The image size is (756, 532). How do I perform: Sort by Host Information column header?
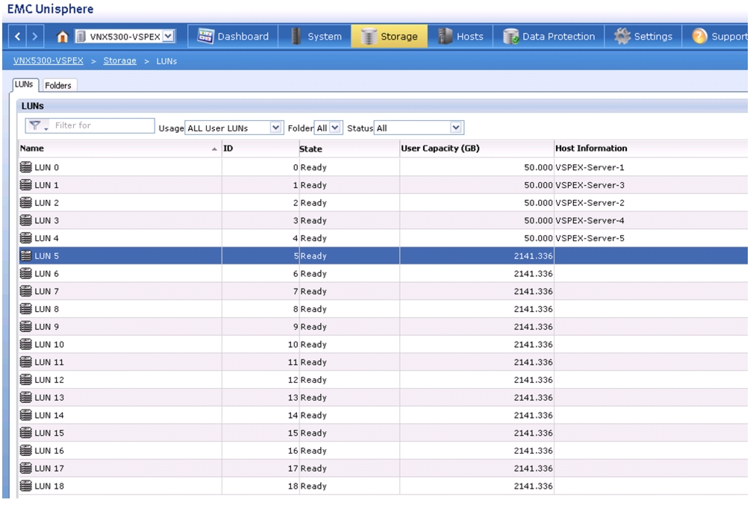[x=651, y=148]
